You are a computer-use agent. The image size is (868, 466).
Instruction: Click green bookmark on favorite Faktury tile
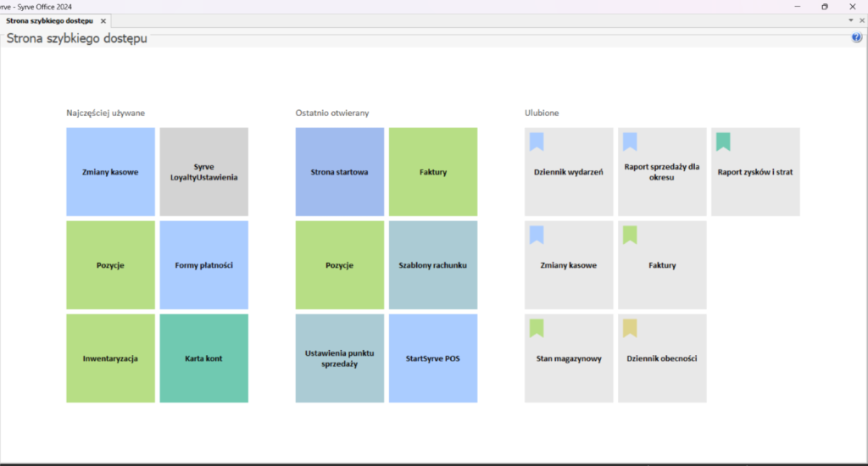(630, 235)
